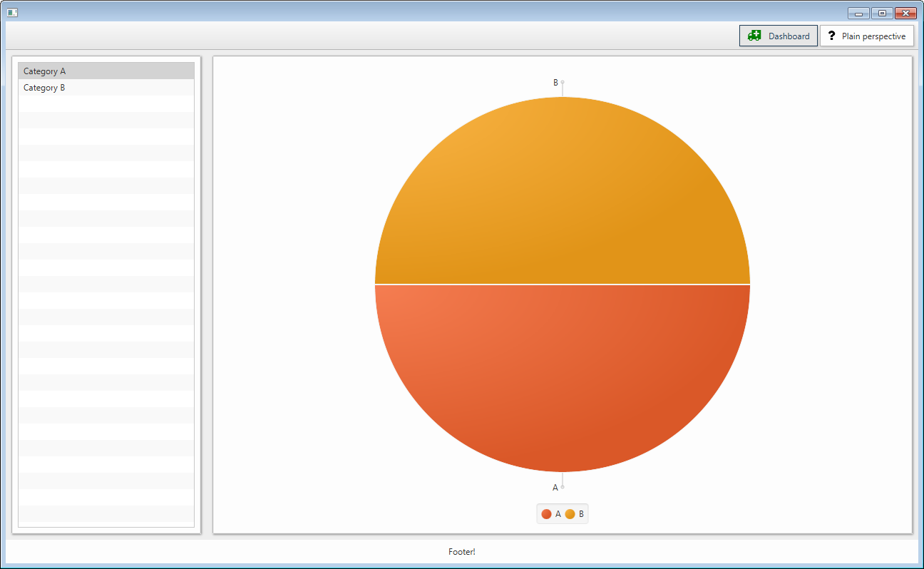The height and width of the screenshot is (569, 924).
Task: Click the red A pie slice
Action: point(563,378)
